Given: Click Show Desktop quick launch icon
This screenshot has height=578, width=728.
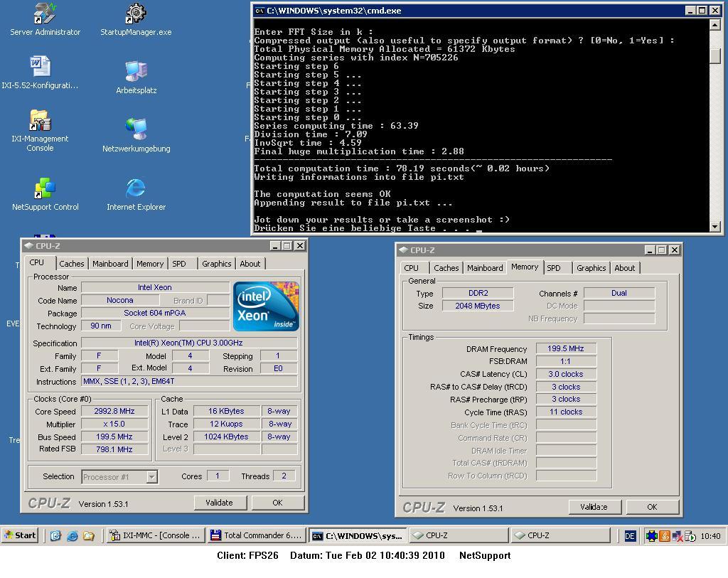Looking at the screenshot, I should [x=55, y=536].
